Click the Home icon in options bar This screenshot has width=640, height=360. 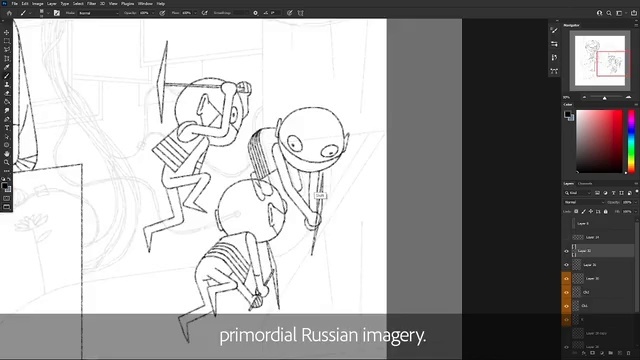click(9, 13)
